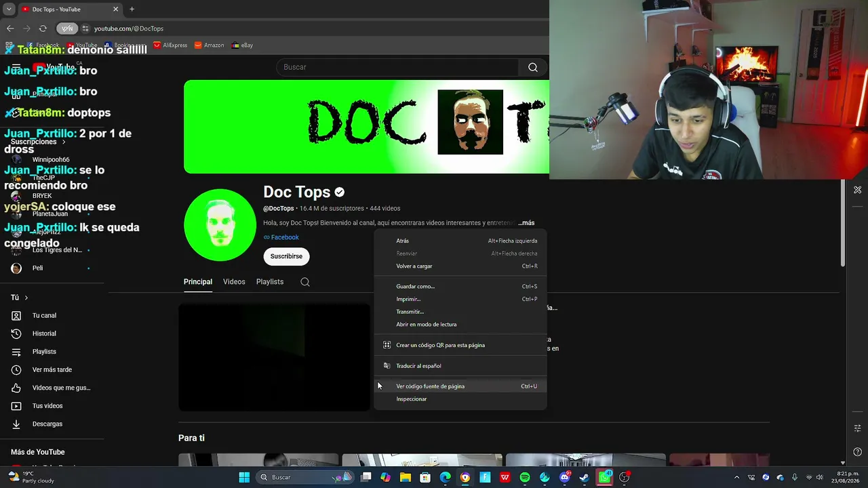Image resolution: width=868 pixels, height=488 pixels.
Task: Select Atrás in the context menu
Action: point(460,241)
